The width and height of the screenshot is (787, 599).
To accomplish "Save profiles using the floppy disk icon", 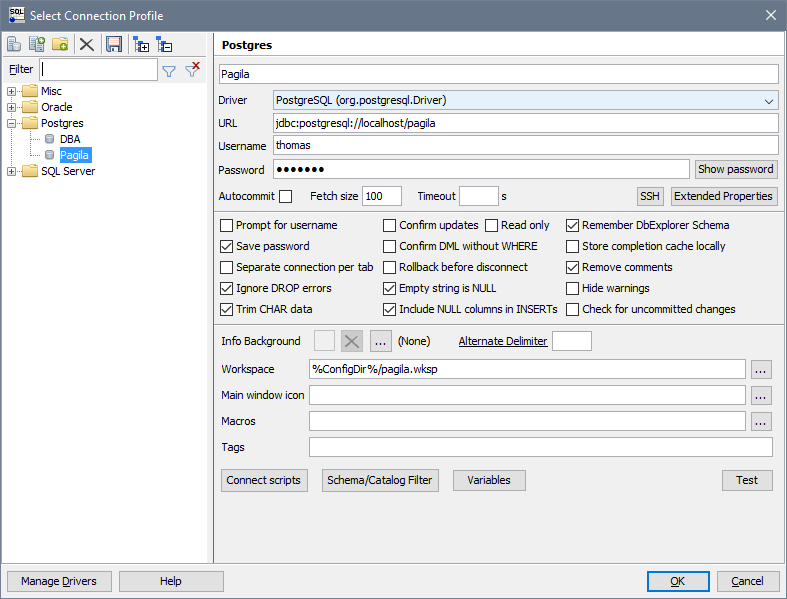I will pos(114,45).
